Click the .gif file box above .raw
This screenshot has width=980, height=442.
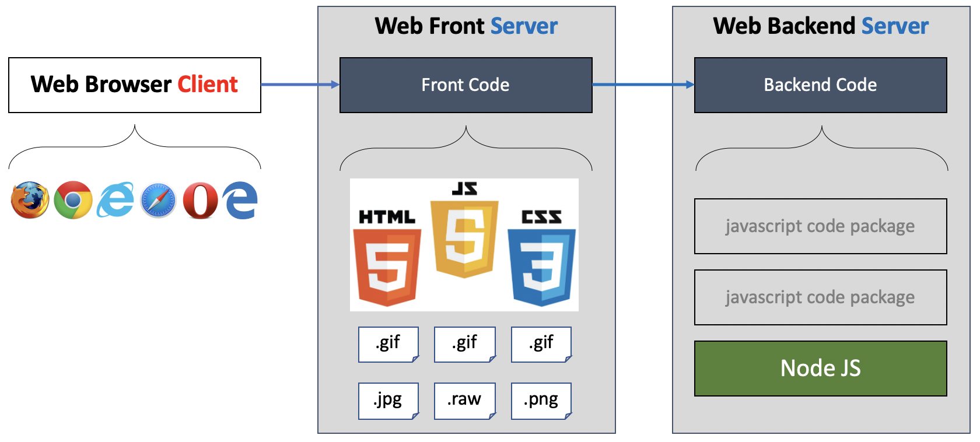click(x=465, y=345)
